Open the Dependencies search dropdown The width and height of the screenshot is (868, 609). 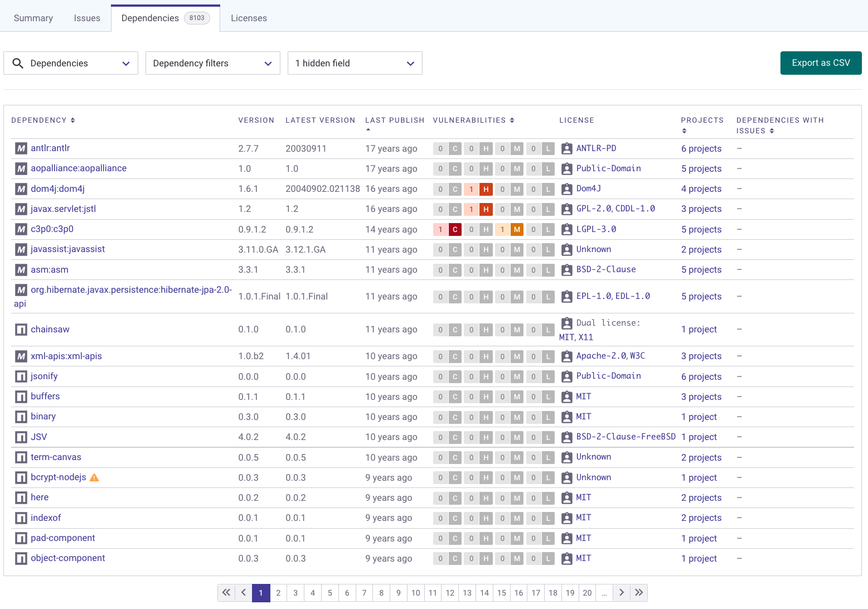[71, 63]
